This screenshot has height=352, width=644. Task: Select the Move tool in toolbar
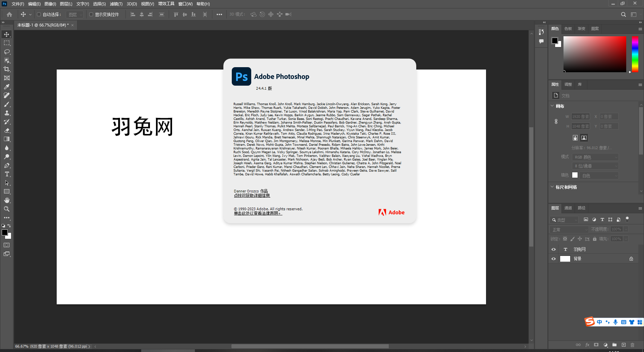[7, 34]
